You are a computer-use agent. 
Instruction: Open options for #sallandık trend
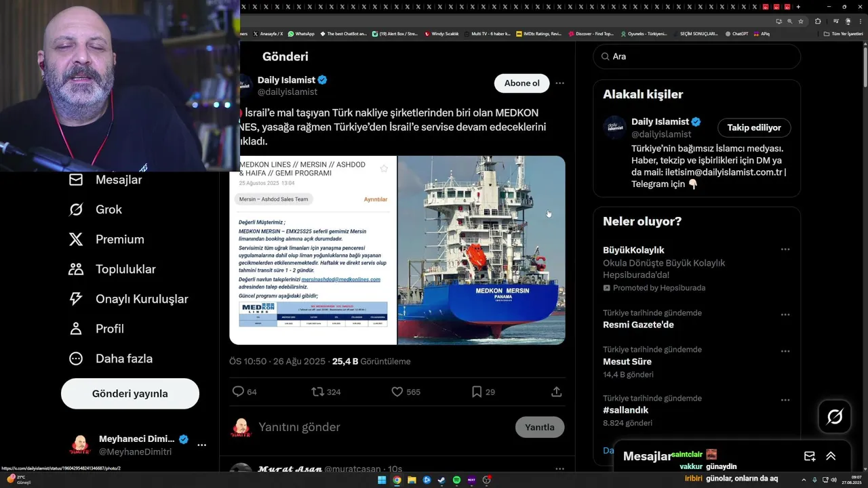click(x=785, y=401)
